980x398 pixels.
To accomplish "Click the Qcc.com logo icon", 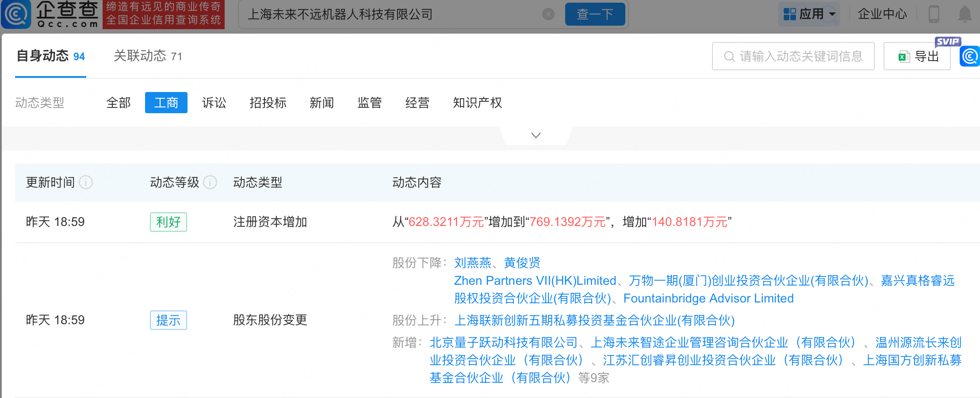I will pos(16,14).
